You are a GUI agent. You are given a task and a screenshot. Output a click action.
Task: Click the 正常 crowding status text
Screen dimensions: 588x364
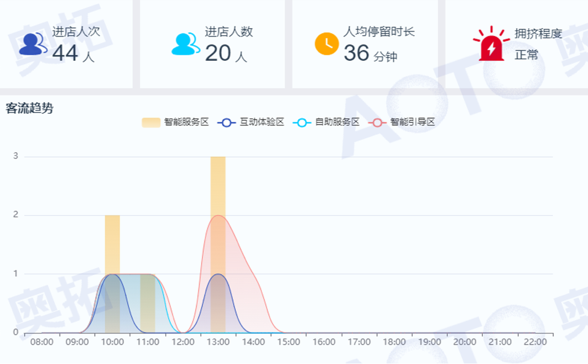pos(526,55)
